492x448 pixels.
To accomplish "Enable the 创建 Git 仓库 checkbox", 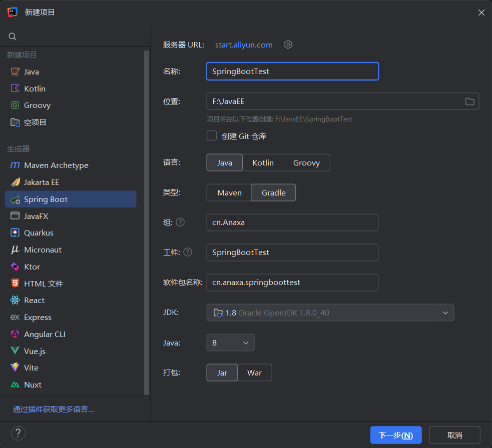I will tap(212, 135).
